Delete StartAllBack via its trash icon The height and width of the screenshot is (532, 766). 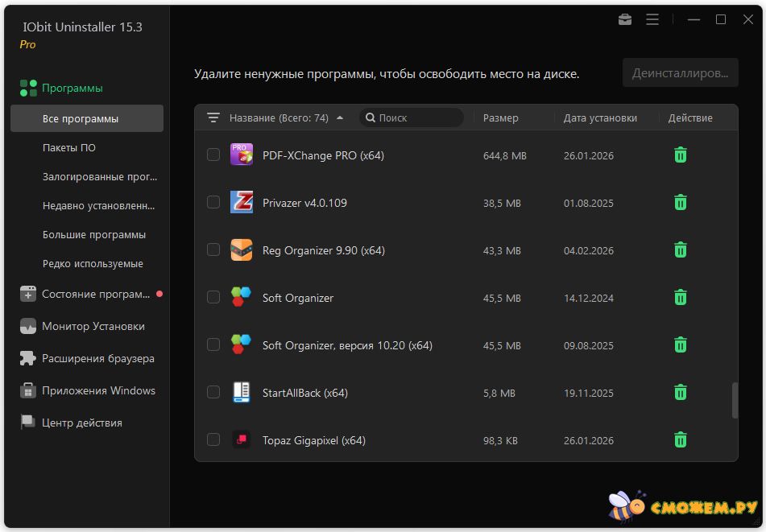680,393
